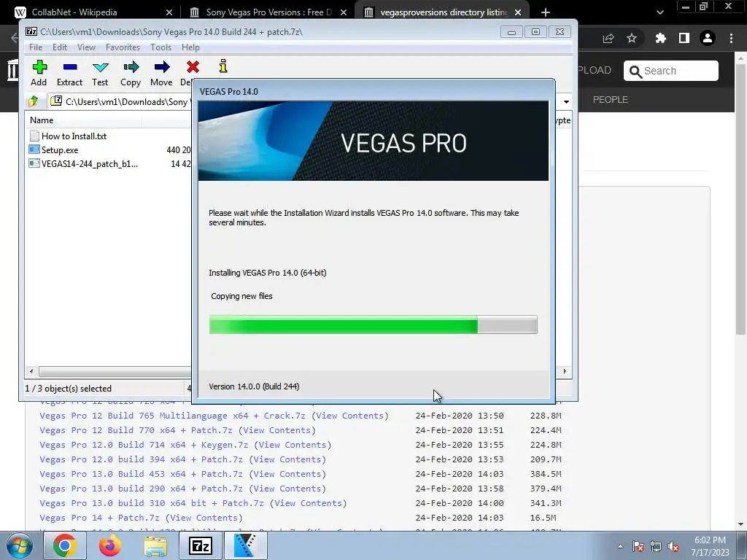Click the muted volume tray icon
The image size is (747, 560).
pyautogui.click(x=673, y=546)
